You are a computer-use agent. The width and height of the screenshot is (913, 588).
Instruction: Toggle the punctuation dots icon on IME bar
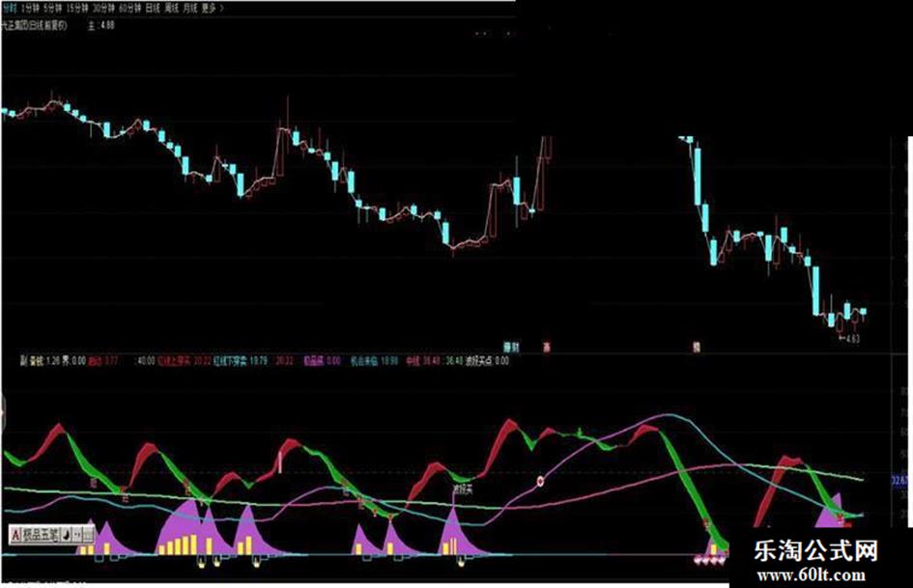[x=77, y=535]
